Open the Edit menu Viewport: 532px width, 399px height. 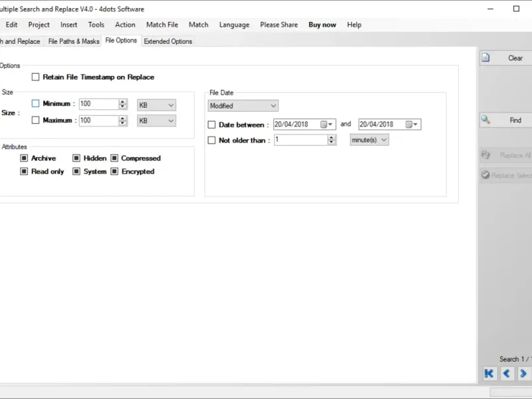coord(11,25)
